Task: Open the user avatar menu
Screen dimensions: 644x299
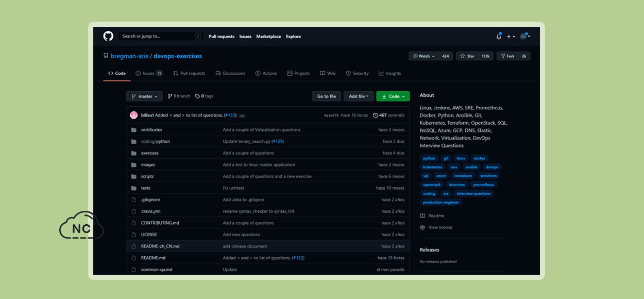Action: coord(525,36)
